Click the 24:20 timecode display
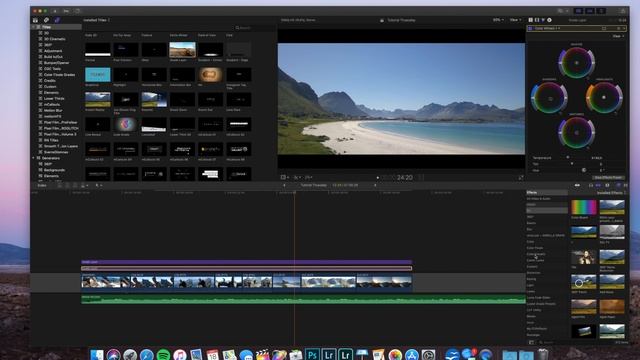 (404, 178)
